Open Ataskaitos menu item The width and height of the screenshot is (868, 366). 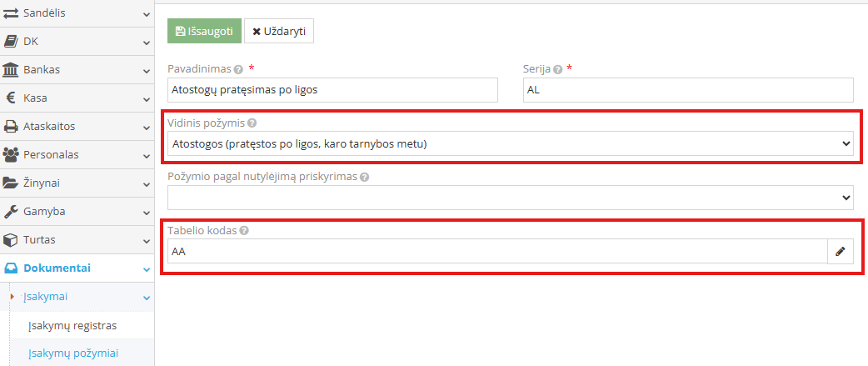click(x=77, y=126)
